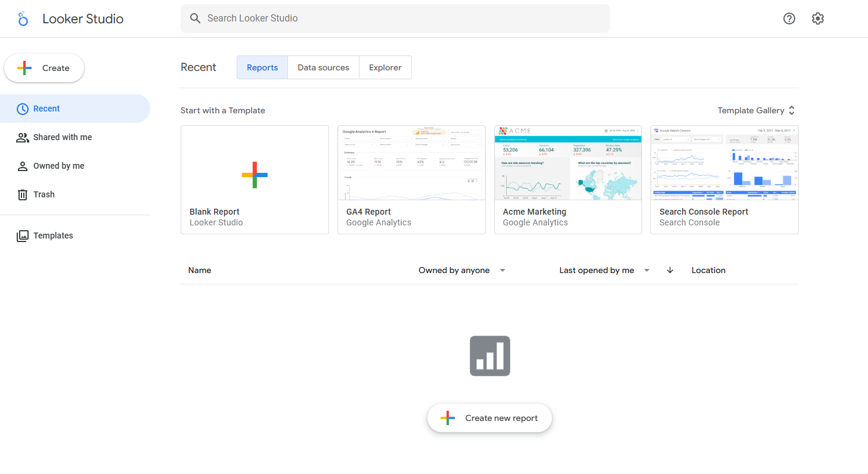The image size is (868, 474).
Task: Switch to the Explorer tab
Action: 385,67
